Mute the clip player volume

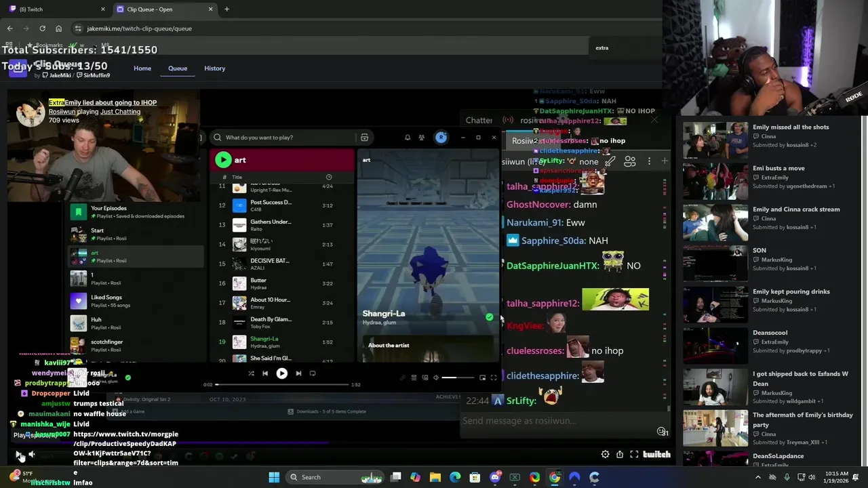click(32, 455)
